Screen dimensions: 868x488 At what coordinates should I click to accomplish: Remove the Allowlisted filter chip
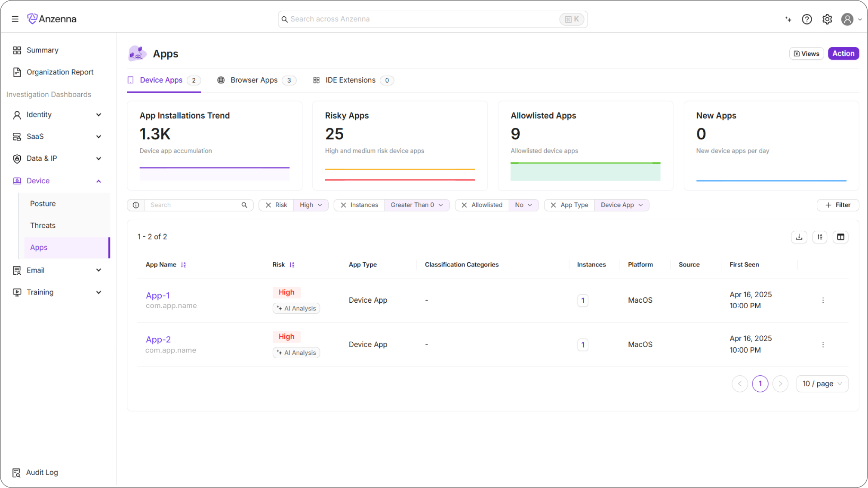click(x=464, y=205)
